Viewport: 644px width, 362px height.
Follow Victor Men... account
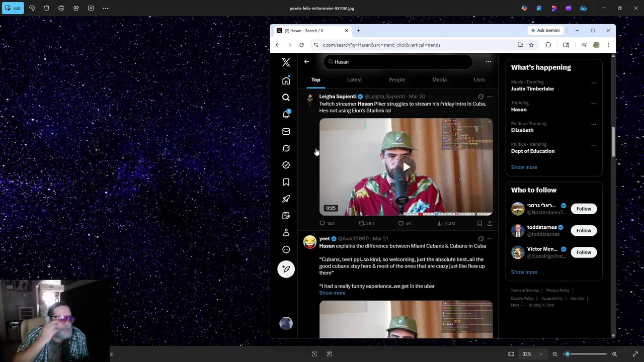pyautogui.click(x=584, y=252)
